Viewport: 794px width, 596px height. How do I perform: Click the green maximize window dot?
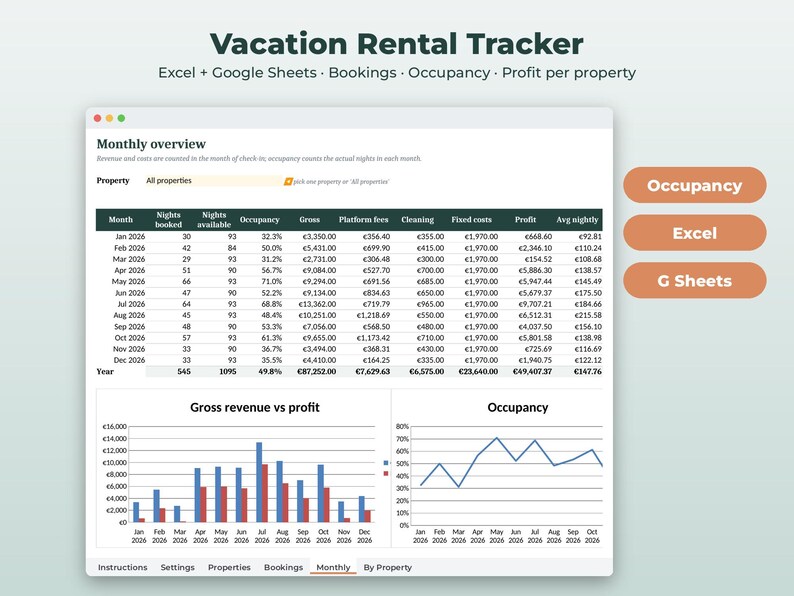click(122, 118)
